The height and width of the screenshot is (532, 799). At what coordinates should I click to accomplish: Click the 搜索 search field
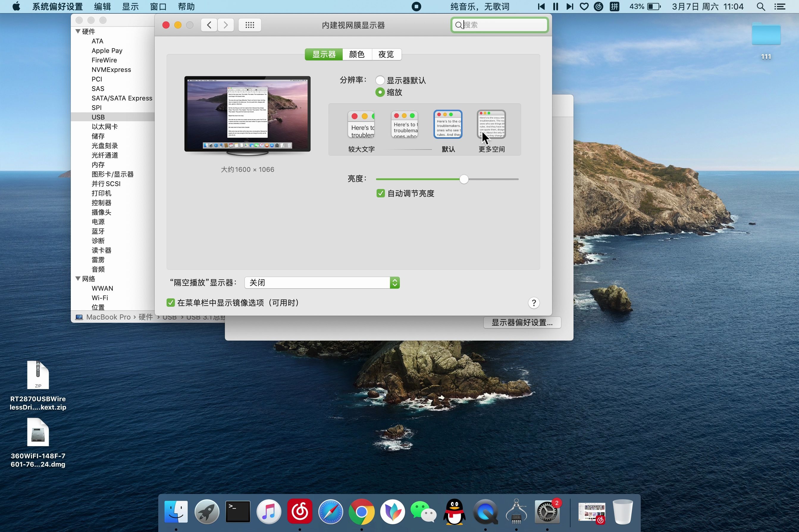coord(499,25)
